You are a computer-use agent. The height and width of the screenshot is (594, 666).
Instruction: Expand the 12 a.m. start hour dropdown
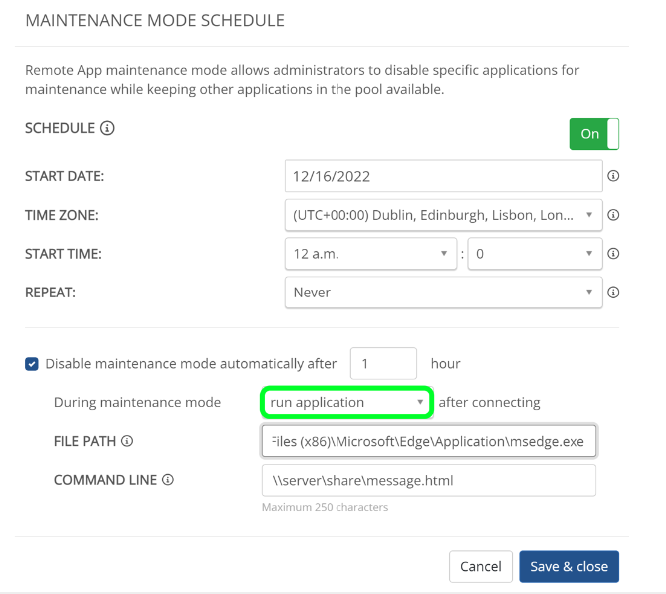coord(370,254)
